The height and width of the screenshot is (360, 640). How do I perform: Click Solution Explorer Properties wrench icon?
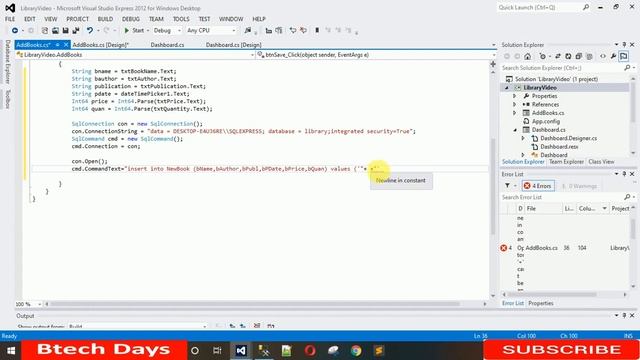(613, 56)
